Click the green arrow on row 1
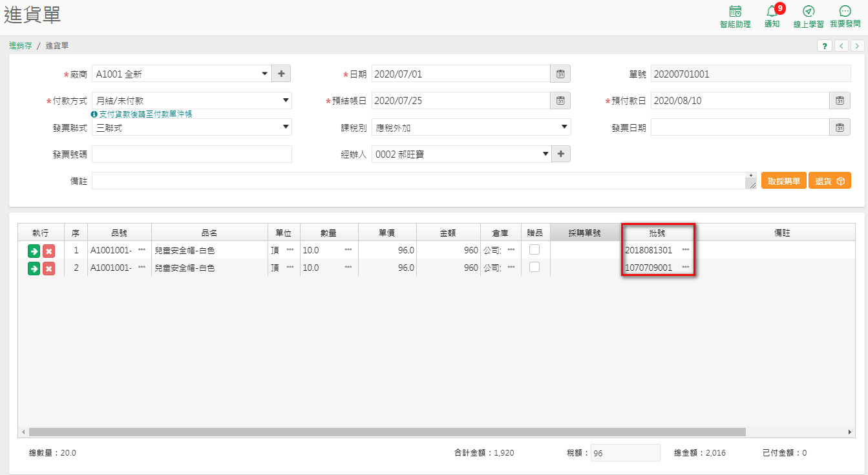Viewport: 868px width, 475px height. 34,250
